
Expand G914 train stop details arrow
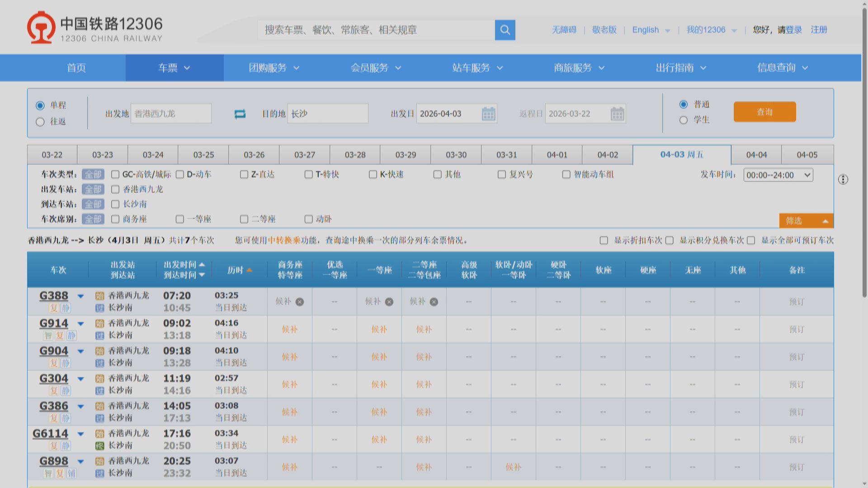[80, 324]
